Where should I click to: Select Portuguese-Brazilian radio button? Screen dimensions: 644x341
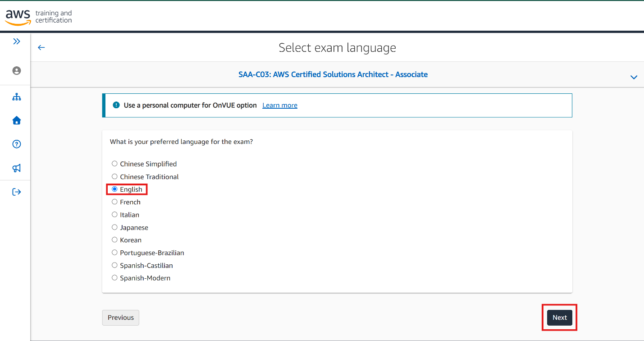[114, 253]
